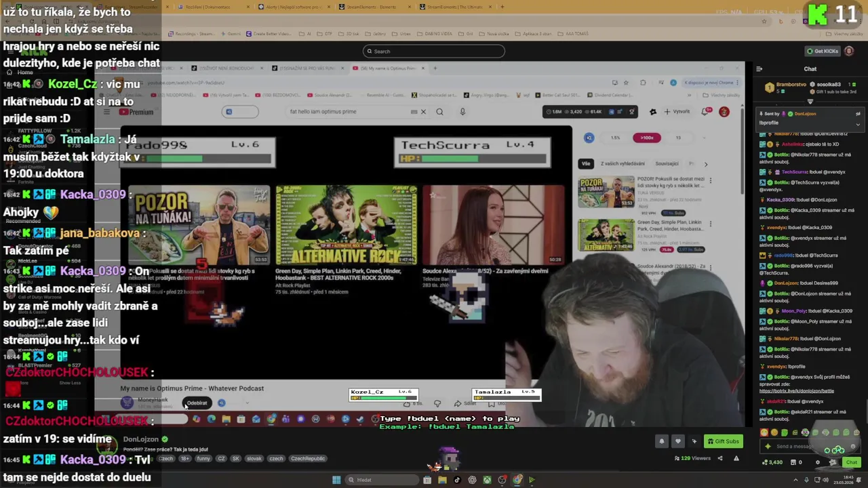Viewport: 868px width, 488px height.
Task: Open the botrix.live battle link in chat
Action: [797, 391]
